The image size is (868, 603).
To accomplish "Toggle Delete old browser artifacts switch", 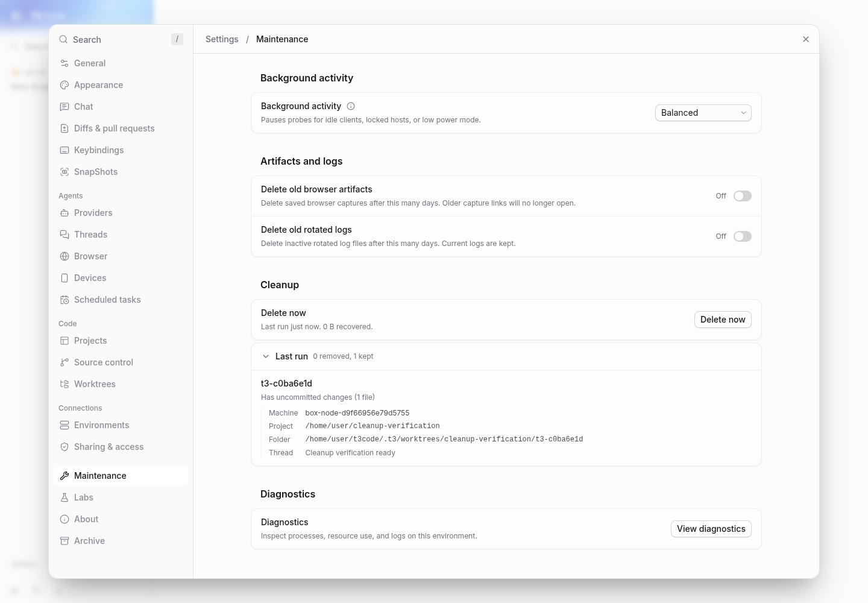I will tap(743, 196).
